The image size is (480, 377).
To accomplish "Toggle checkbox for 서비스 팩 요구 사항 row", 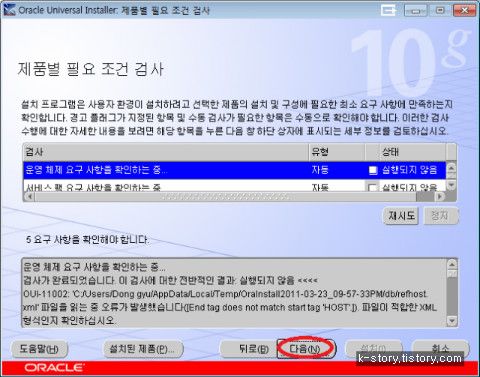I will 373,187.
